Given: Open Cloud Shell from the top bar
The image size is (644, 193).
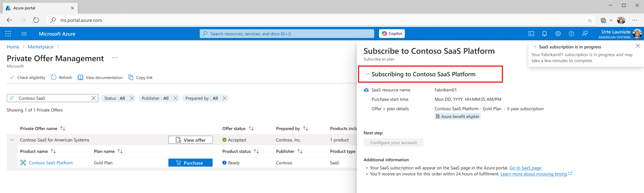Looking at the screenshot, I should [x=531, y=34].
